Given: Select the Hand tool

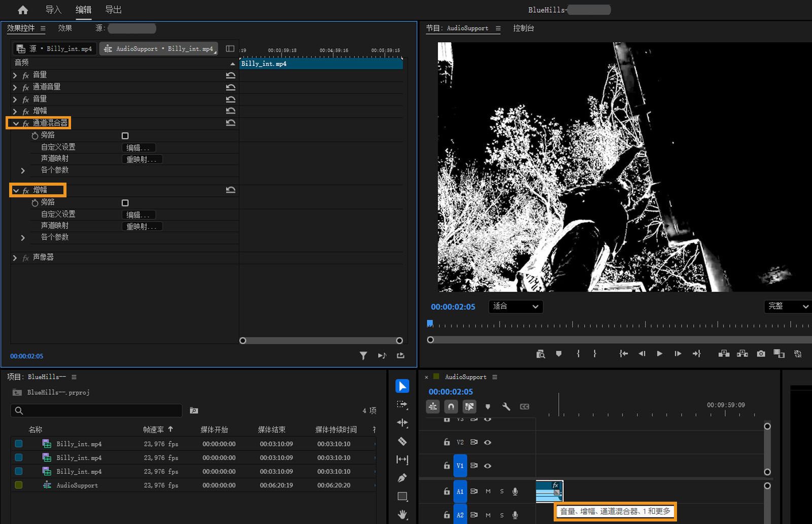Looking at the screenshot, I should [x=402, y=514].
